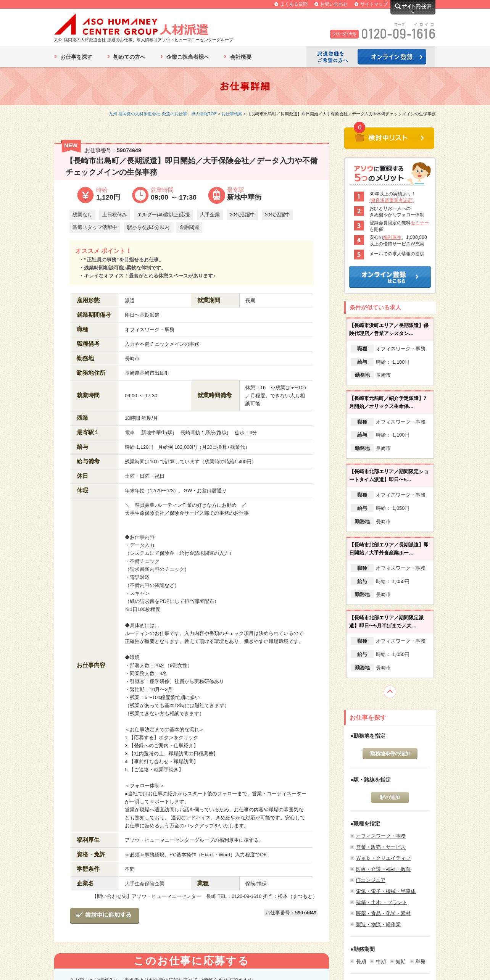Open the サイト内検索 search magnifier

coord(413,6)
